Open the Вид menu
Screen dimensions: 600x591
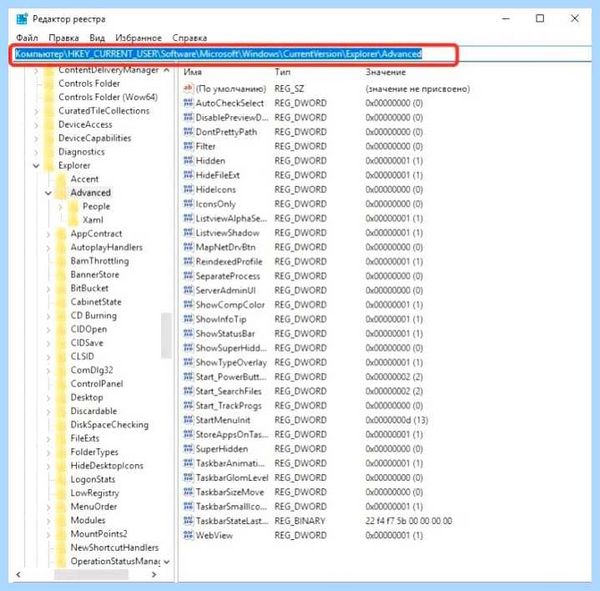coord(97,38)
